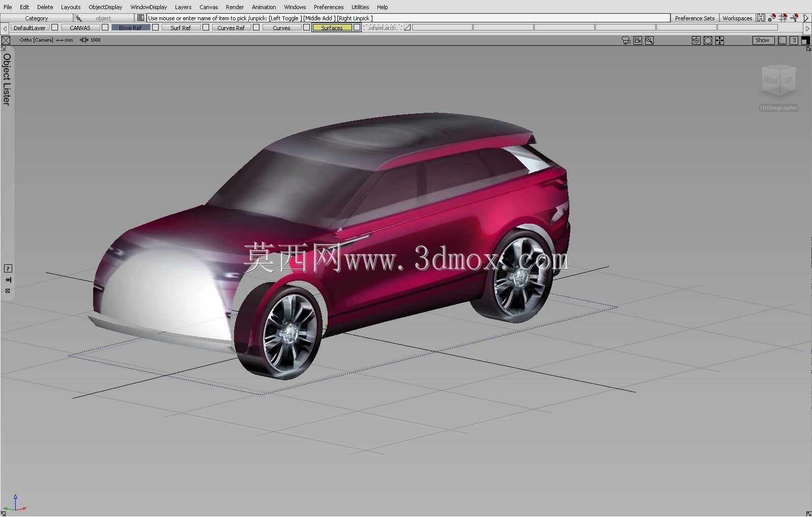Screen dimensions: 812x517
Task: Select the pick object tool icon
Action: (x=78, y=18)
